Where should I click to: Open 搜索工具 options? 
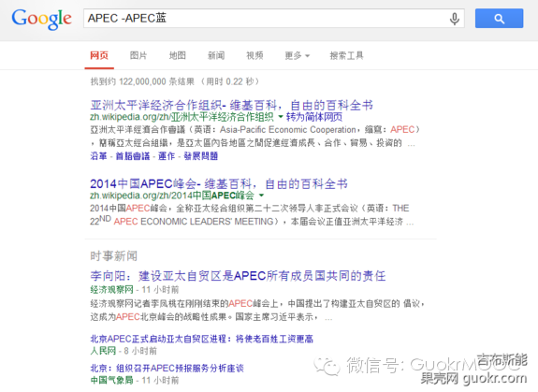pyautogui.click(x=346, y=55)
